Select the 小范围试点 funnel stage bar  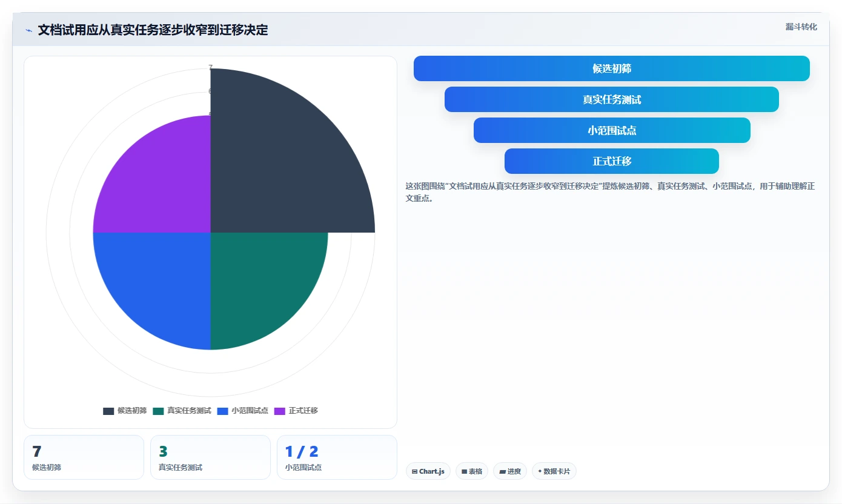pyautogui.click(x=612, y=130)
